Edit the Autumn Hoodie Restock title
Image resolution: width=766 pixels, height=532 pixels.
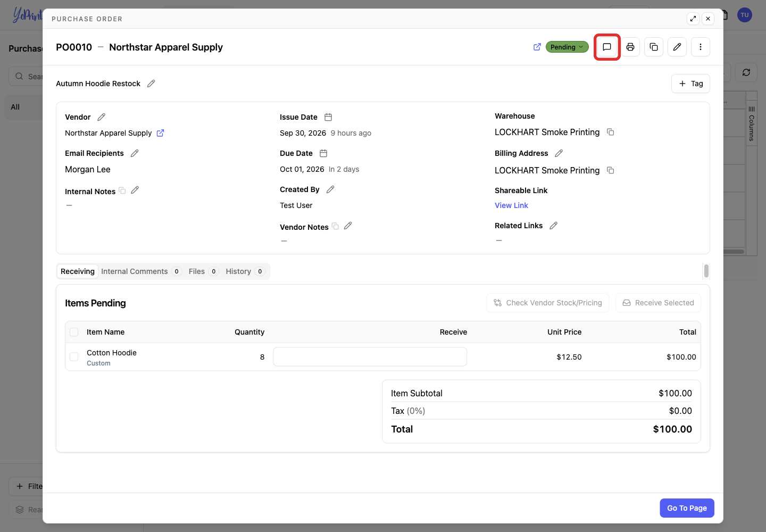point(151,84)
